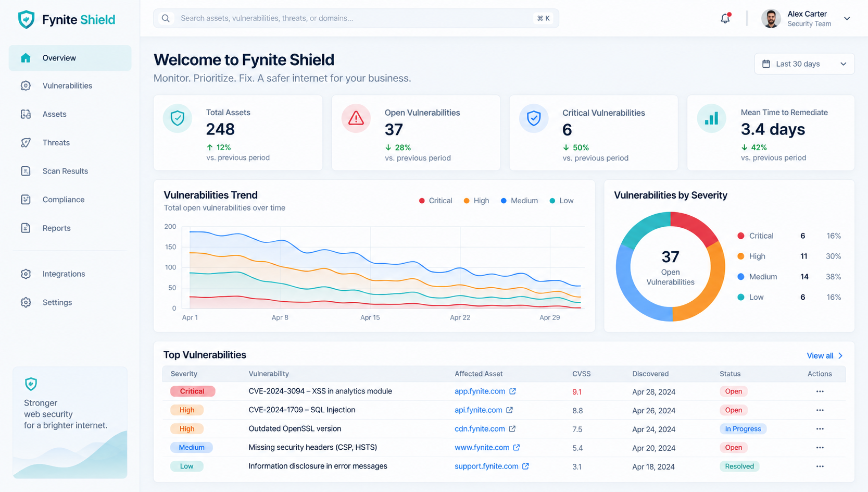The height and width of the screenshot is (492, 868).
Task: Toggle the Critical series in trend legend
Action: [x=435, y=201]
